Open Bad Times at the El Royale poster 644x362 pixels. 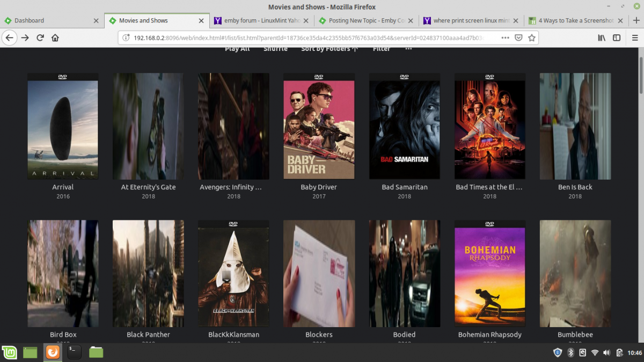[490, 126]
